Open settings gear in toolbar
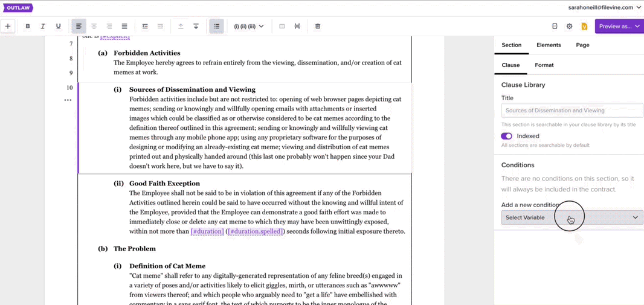The image size is (644, 305). point(569,27)
